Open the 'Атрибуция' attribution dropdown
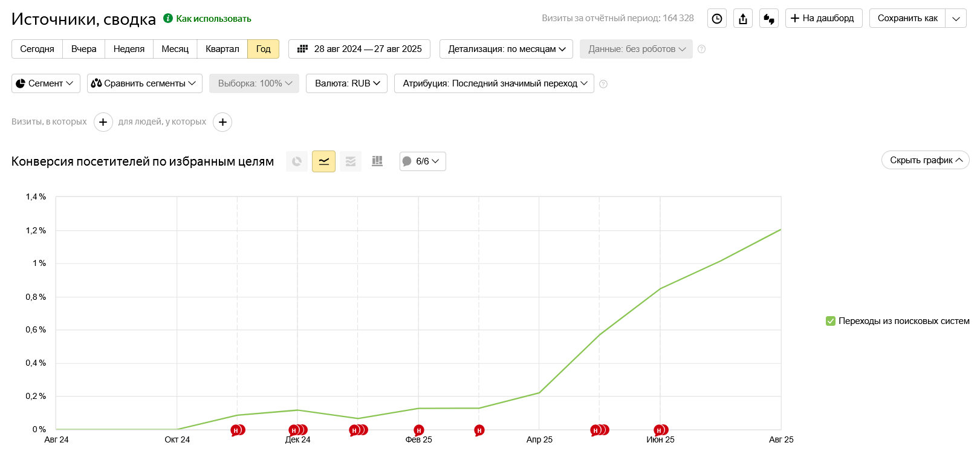Image resolution: width=980 pixels, height=460 pixels. [x=494, y=83]
